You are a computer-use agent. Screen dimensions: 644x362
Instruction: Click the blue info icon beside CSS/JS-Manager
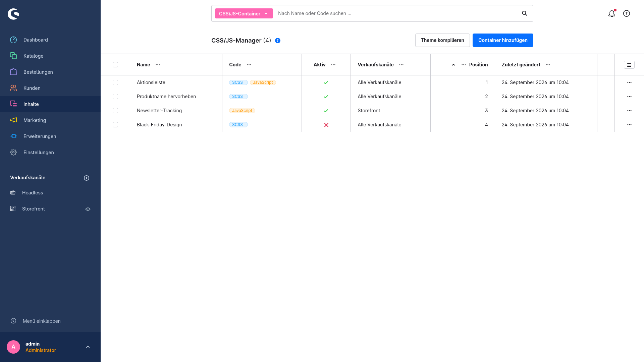click(278, 41)
